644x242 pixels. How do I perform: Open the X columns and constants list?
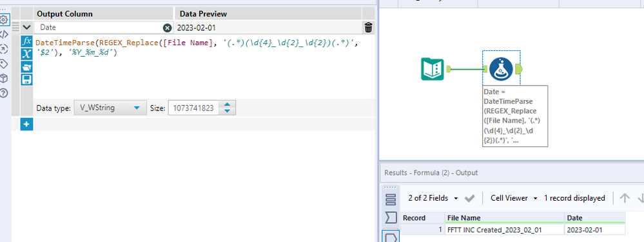[x=26, y=54]
